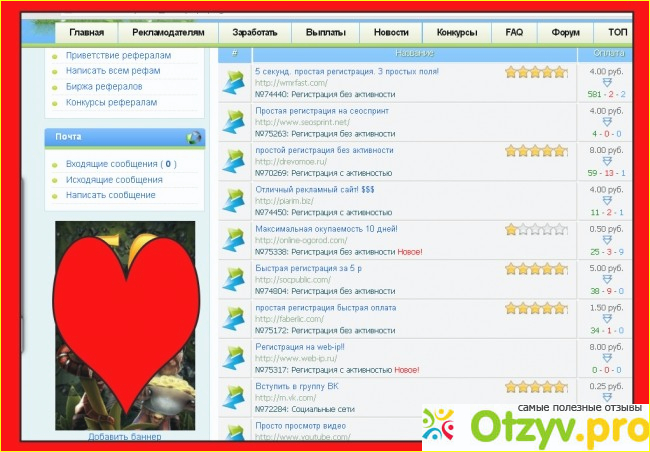Click task icon beside 'Отличный рекламный сайт! $$$'

[234, 201]
